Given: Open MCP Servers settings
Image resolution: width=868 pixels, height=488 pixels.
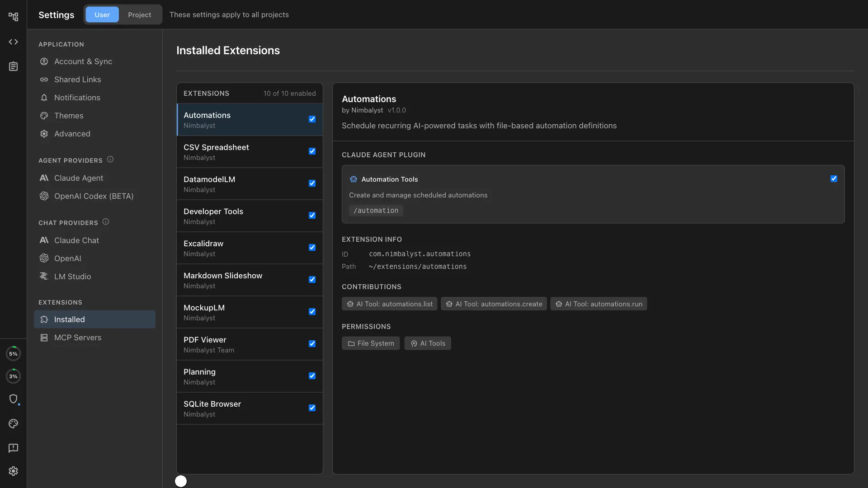Looking at the screenshot, I should tap(78, 337).
